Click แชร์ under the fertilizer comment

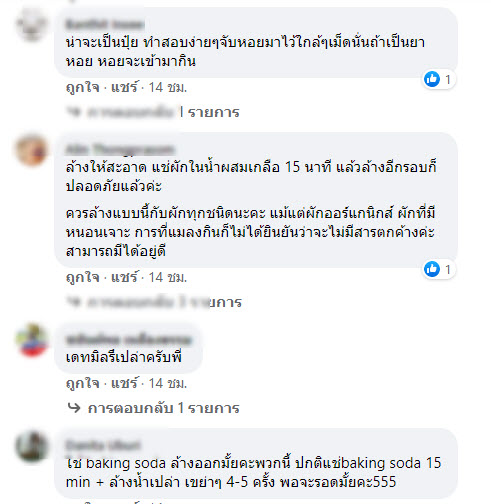pos(124,88)
